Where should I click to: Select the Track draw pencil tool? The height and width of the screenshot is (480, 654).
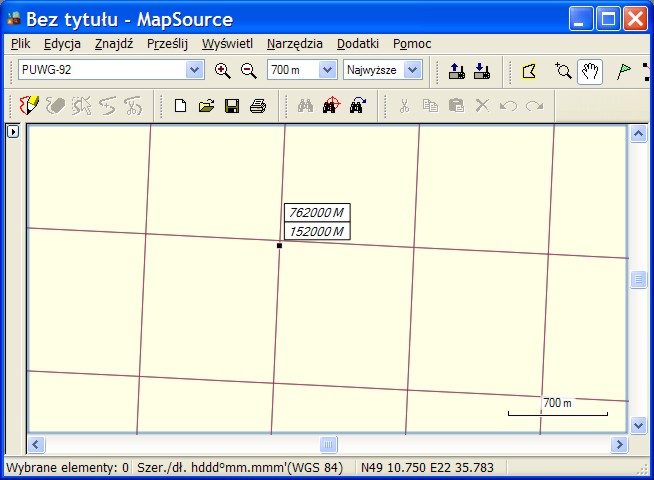pyautogui.click(x=29, y=105)
